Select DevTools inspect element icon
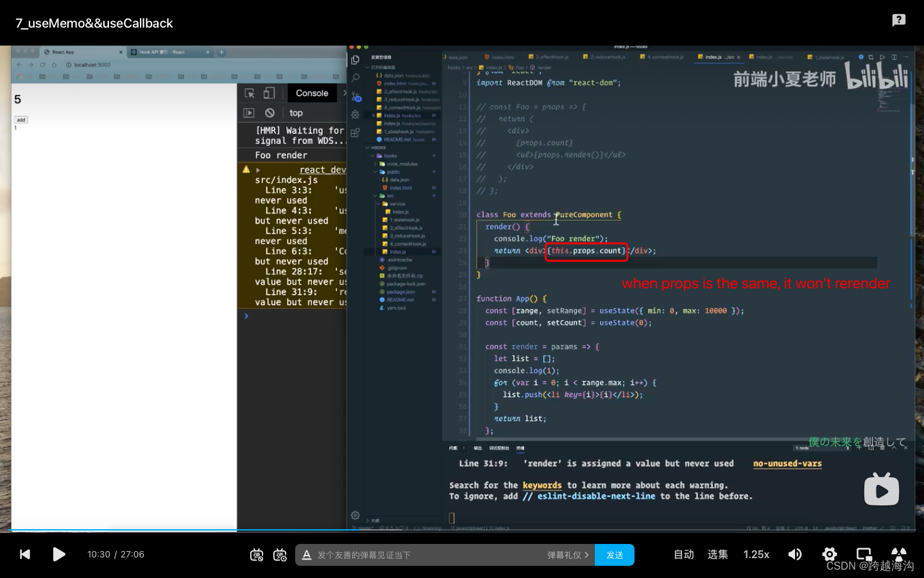This screenshot has height=578, width=924. pyautogui.click(x=250, y=93)
